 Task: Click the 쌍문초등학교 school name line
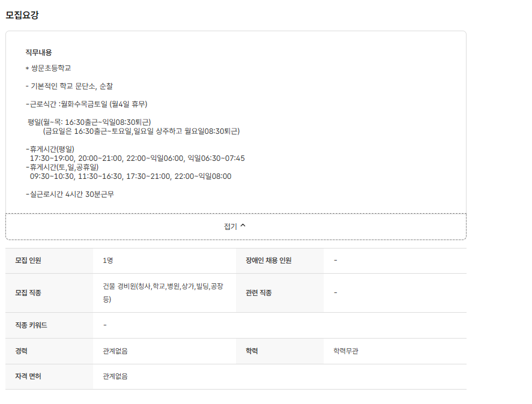click(x=50, y=68)
